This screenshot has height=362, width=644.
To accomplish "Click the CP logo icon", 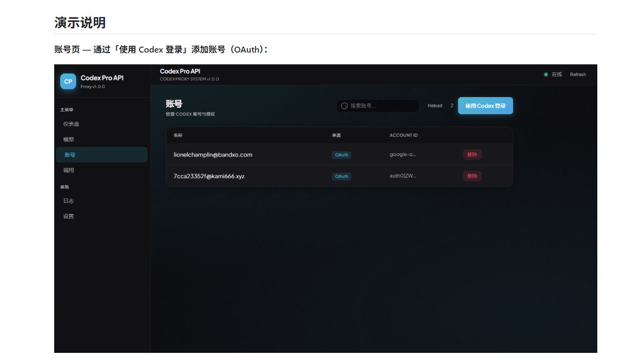I will [68, 82].
